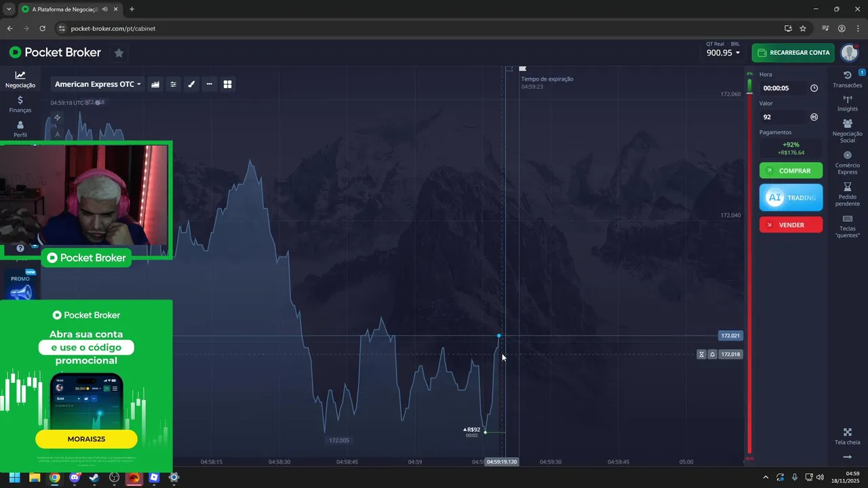Image resolution: width=868 pixels, height=488 pixels.
Task: Click the chart time settings gear icon
Action: pos(98,102)
